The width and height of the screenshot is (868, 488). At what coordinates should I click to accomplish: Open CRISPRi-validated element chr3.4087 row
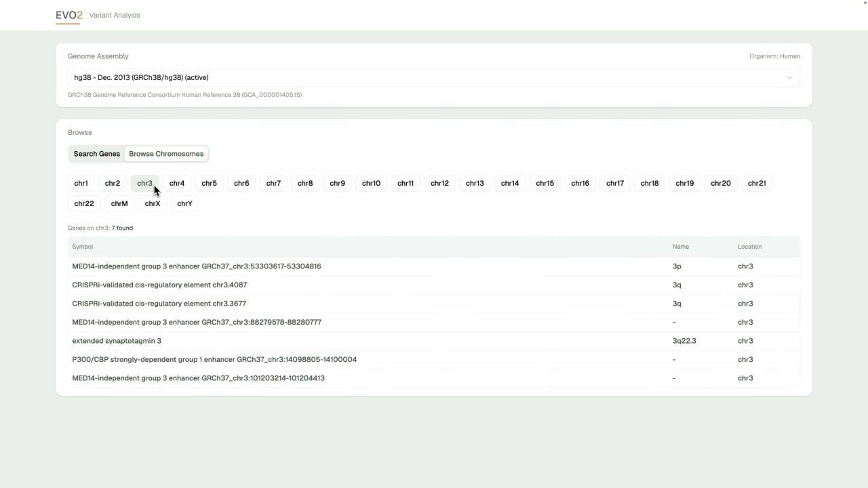click(x=434, y=285)
